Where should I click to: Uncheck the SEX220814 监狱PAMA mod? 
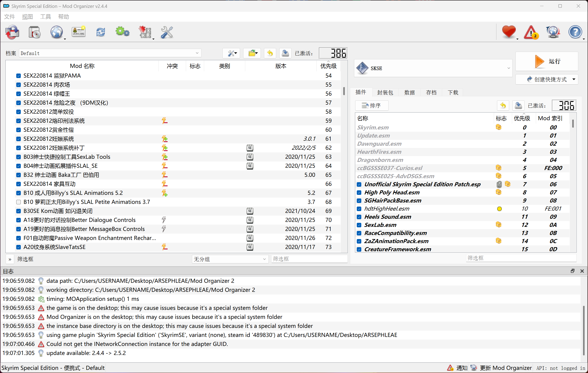[18, 76]
